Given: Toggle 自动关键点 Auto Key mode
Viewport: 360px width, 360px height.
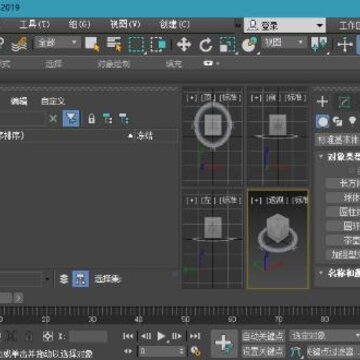Looking at the screenshot, I should 263,336.
